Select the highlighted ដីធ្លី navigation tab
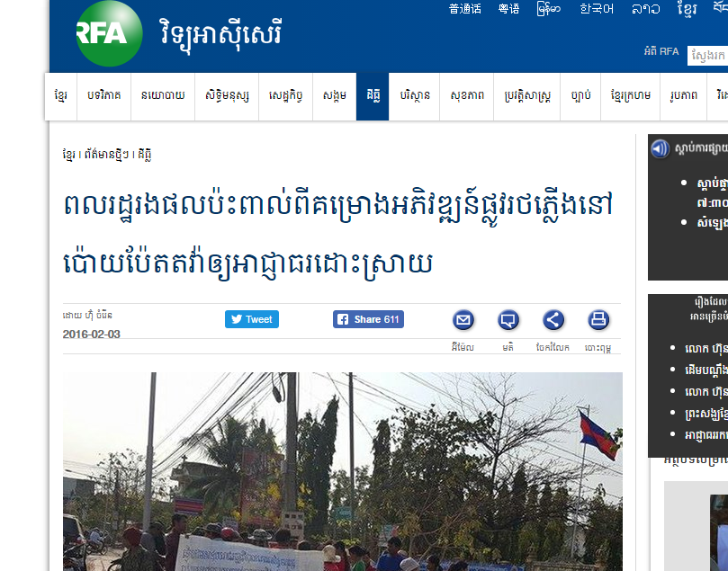This screenshot has width=728, height=571. coord(373,96)
